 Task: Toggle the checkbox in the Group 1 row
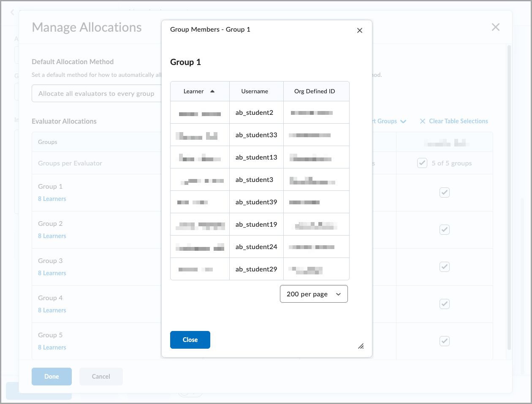444,193
